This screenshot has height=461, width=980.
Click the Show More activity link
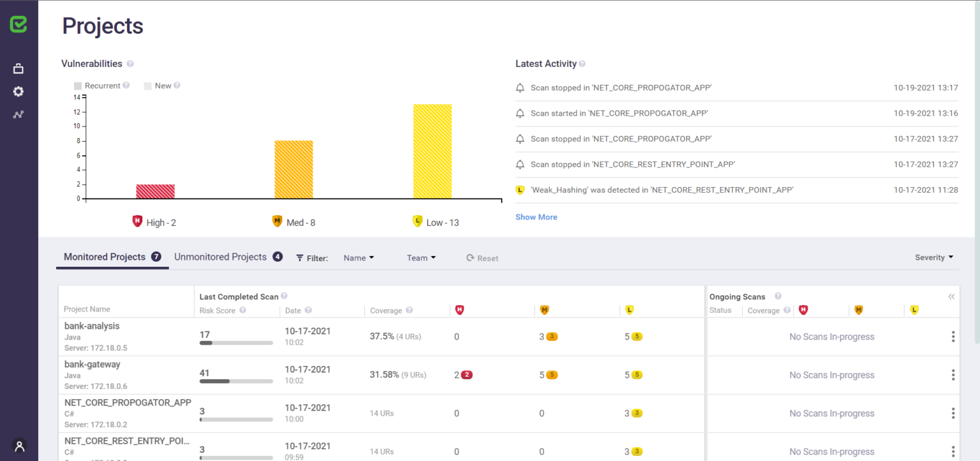[x=536, y=216]
